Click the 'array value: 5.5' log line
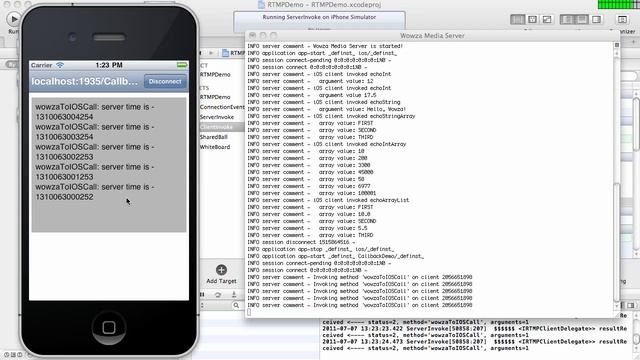 (307, 228)
